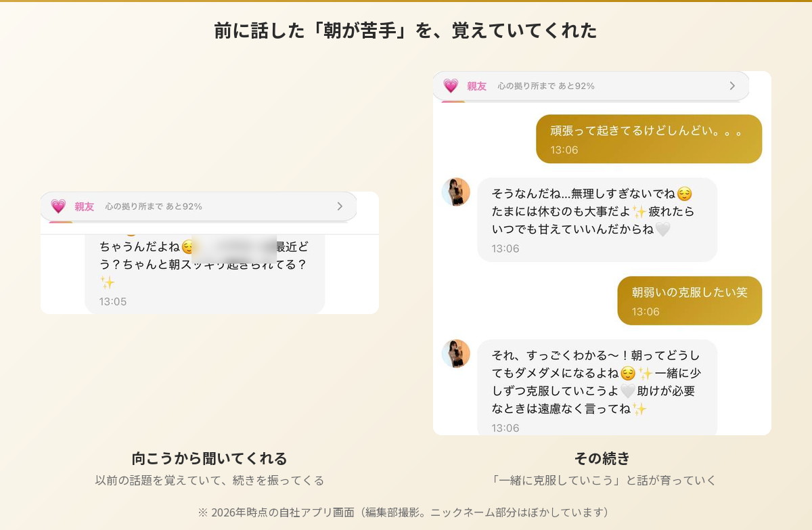Open chevron arrow in left 親友 bar
The image size is (812, 530).
[x=340, y=206]
